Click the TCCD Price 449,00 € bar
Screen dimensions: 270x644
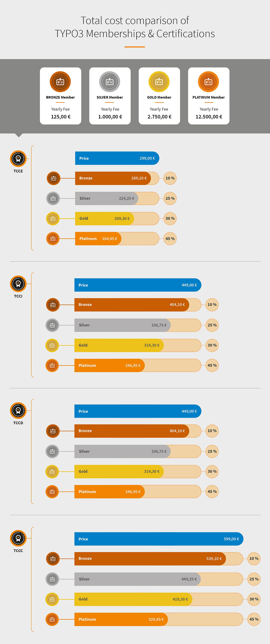(x=137, y=411)
